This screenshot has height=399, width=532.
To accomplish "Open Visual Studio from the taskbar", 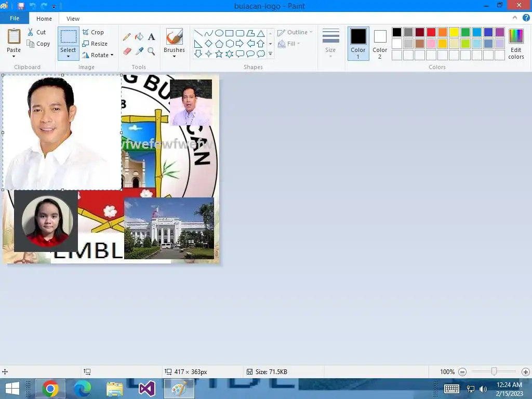I will (x=147, y=389).
